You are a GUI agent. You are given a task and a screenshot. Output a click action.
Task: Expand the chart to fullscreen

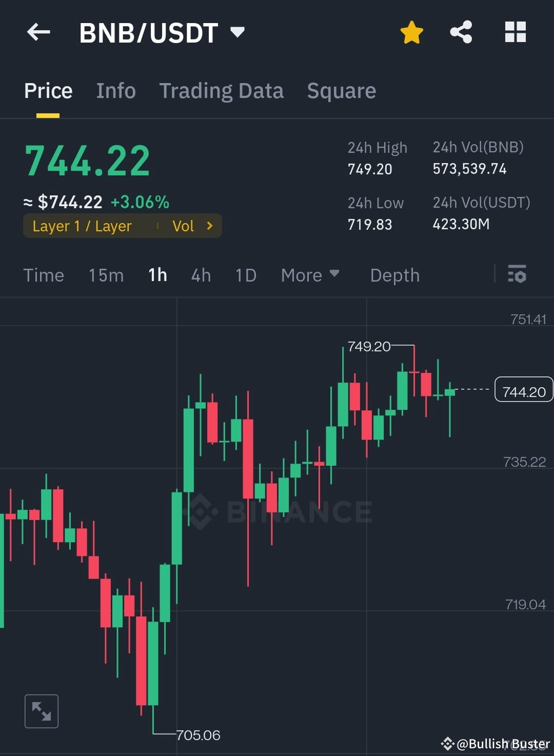(x=41, y=711)
